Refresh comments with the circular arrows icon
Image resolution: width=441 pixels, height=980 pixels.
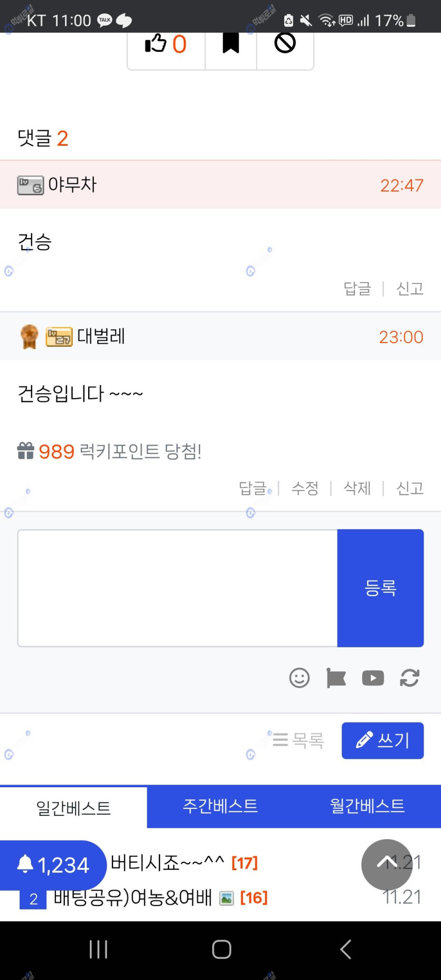point(410,677)
